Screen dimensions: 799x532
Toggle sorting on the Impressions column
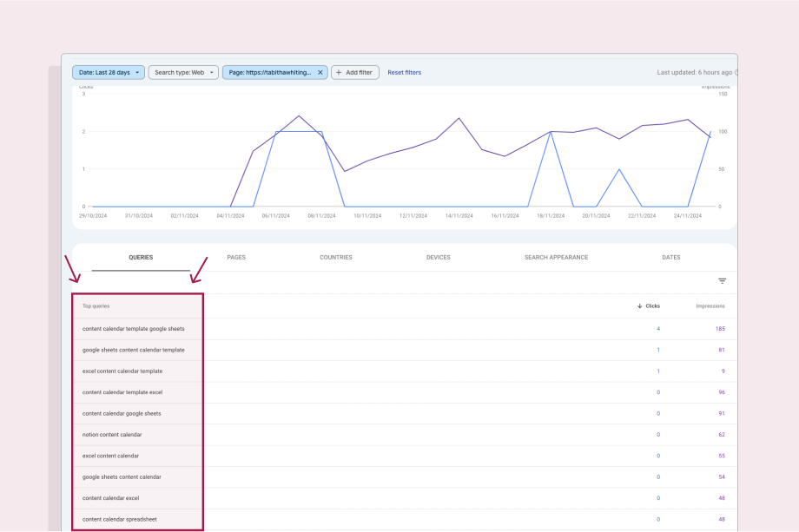pos(710,305)
